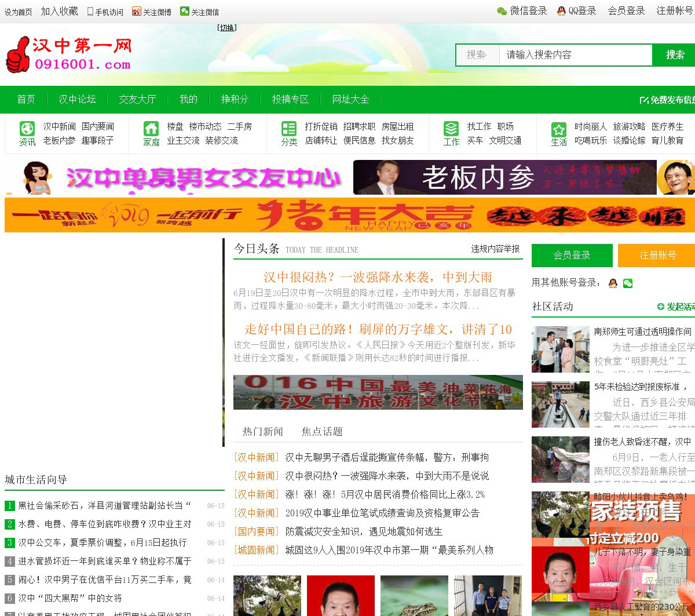Click the orange 注册账号 button

point(657,255)
